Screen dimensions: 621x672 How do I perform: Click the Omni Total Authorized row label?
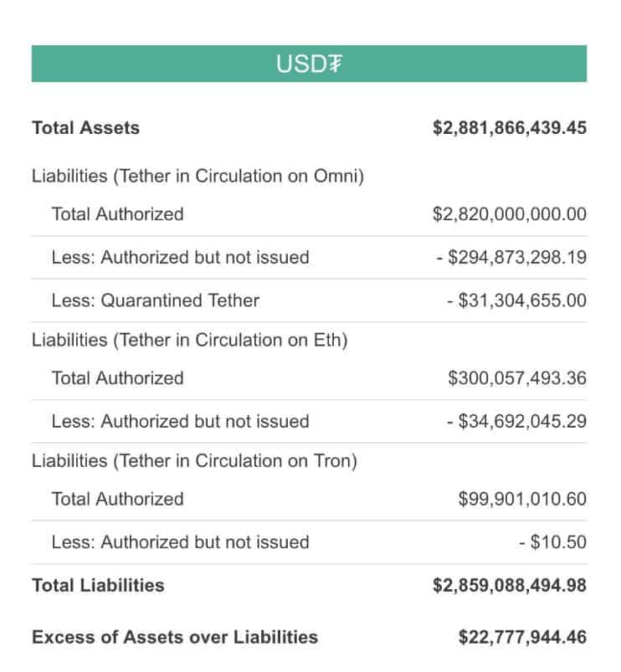click(117, 214)
